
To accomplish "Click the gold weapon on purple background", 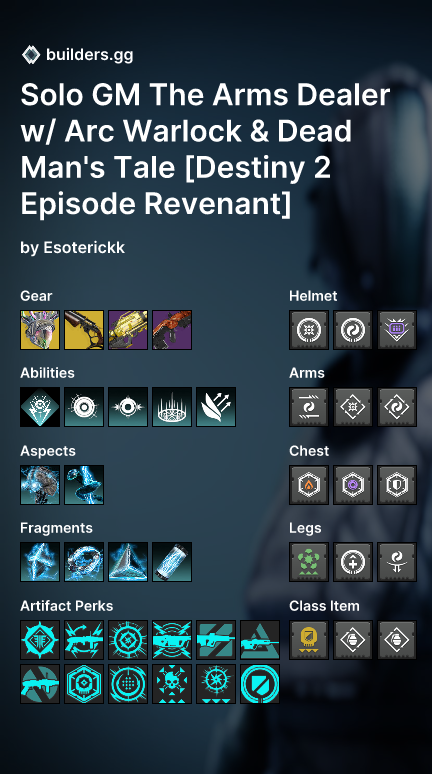I will tap(128, 330).
